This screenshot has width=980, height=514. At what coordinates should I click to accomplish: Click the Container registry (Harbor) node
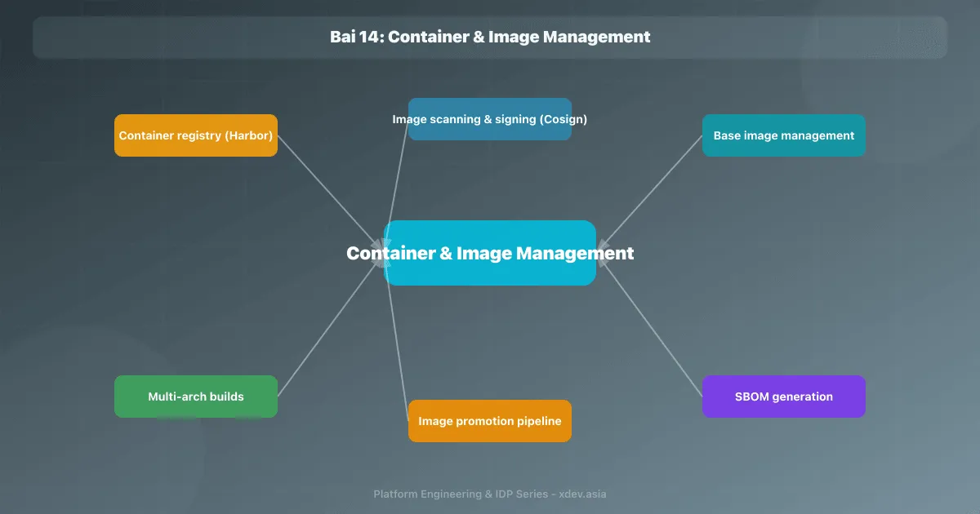[x=196, y=135]
